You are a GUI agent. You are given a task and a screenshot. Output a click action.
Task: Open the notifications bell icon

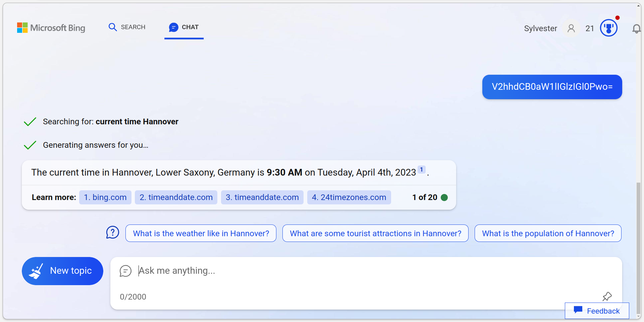point(636,28)
